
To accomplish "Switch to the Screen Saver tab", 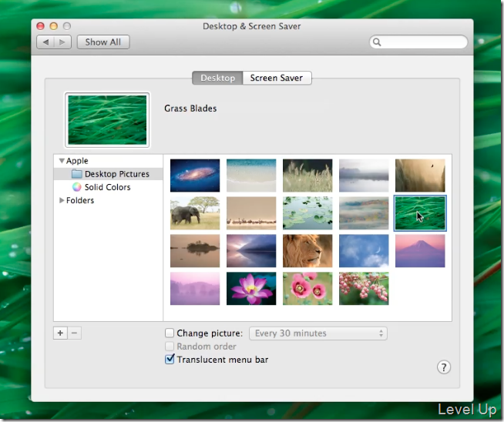I will [277, 78].
